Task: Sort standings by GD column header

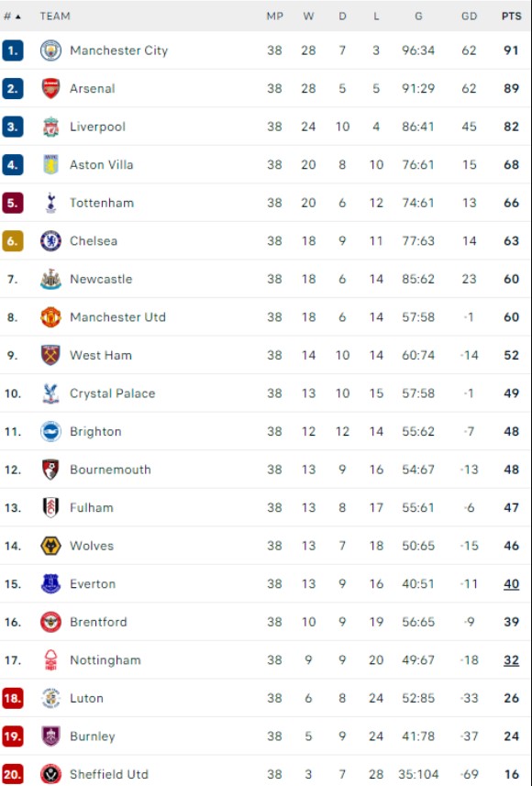Action: (470, 17)
